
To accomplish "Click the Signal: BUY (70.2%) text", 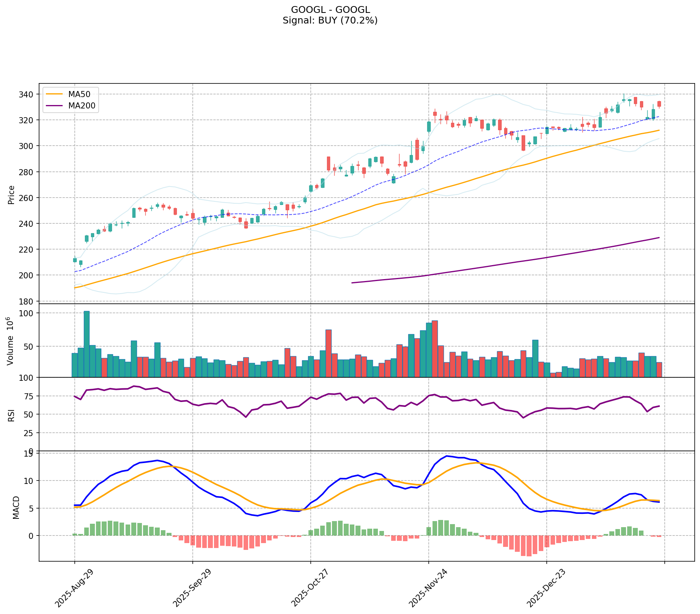I will pyautogui.click(x=330, y=20).
